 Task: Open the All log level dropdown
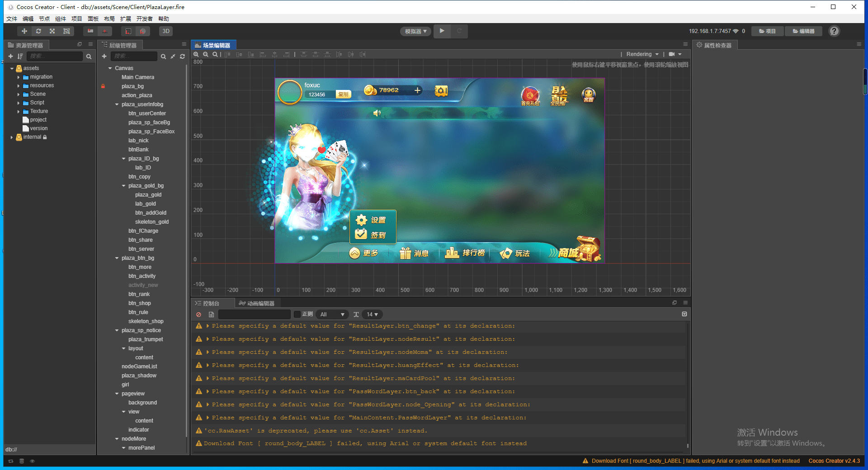click(332, 315)
